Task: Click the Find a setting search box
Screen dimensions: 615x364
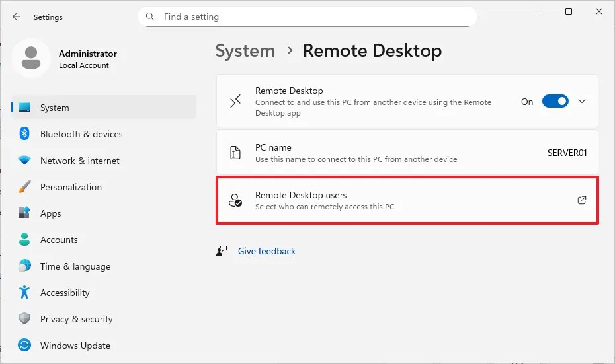Action: (x=307, y=17)
